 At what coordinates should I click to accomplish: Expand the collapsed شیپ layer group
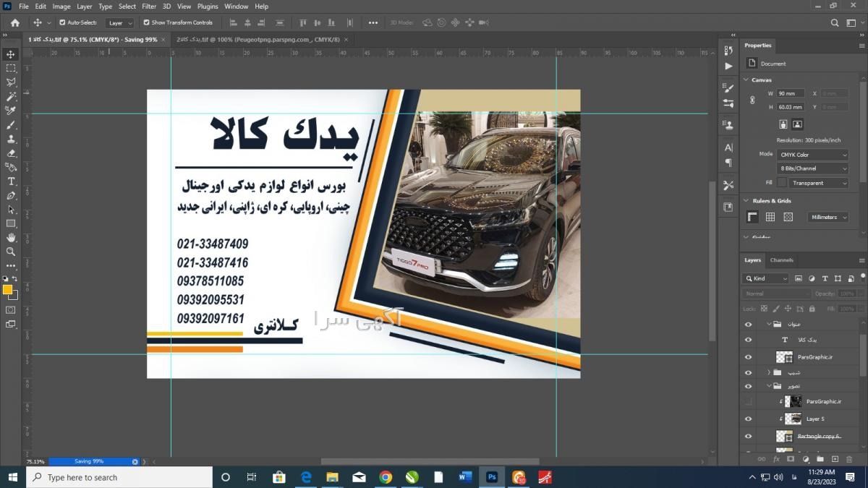click(x=768, y=372)
